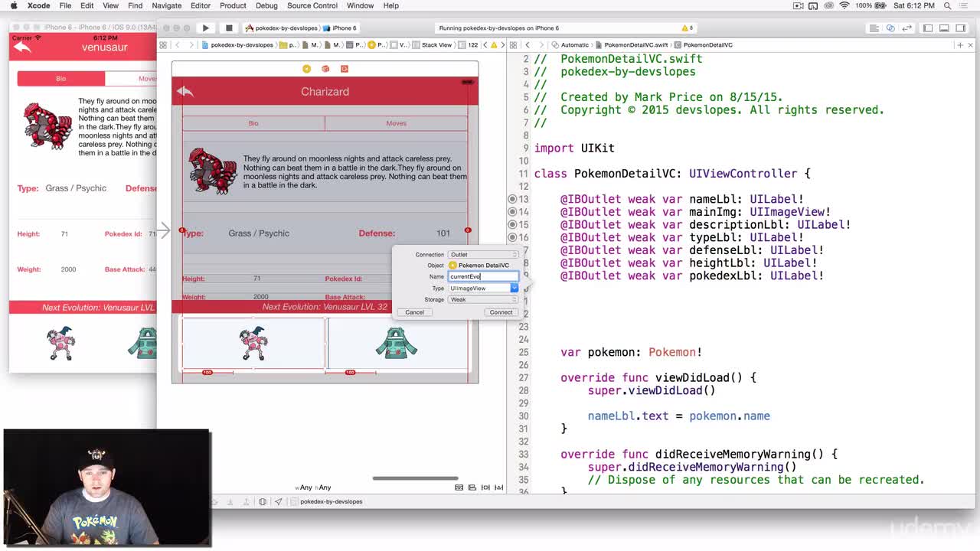The image size is (980, 551).
Task: Close the assistant editor with X icon
Action: click(x=971, y=45)
